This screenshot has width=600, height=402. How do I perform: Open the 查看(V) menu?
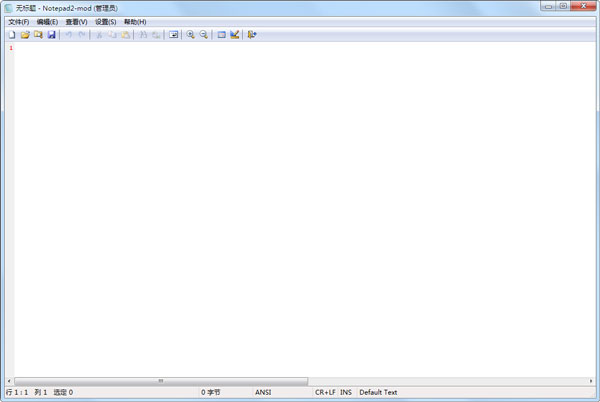[x=76, y=22]
